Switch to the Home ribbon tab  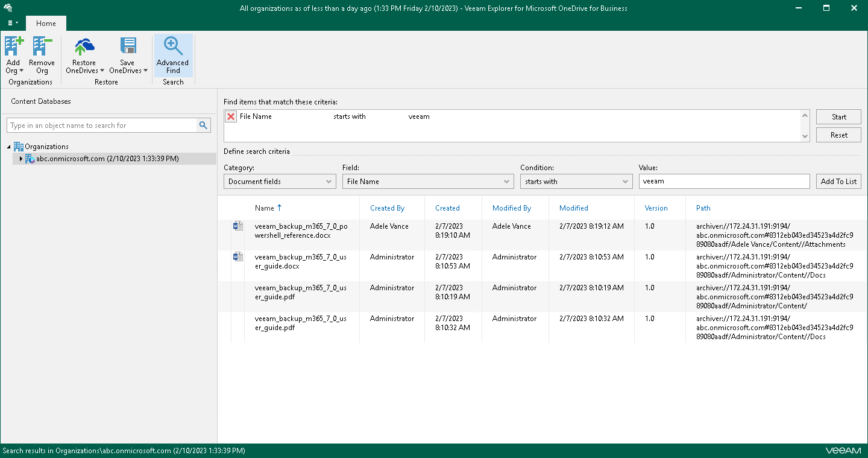click(x=46, y=24)
